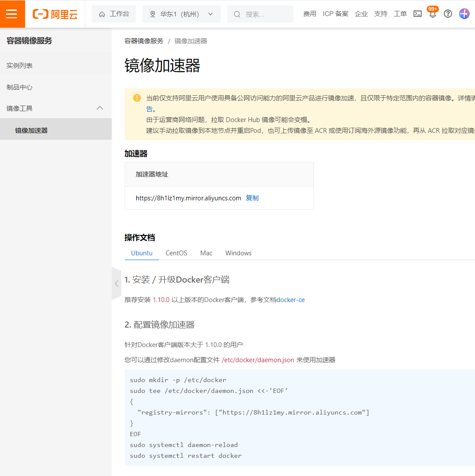Open the workbench home button
Image resolution: width=475 pixels, height=476 pixels.
(x=114, y=14)
